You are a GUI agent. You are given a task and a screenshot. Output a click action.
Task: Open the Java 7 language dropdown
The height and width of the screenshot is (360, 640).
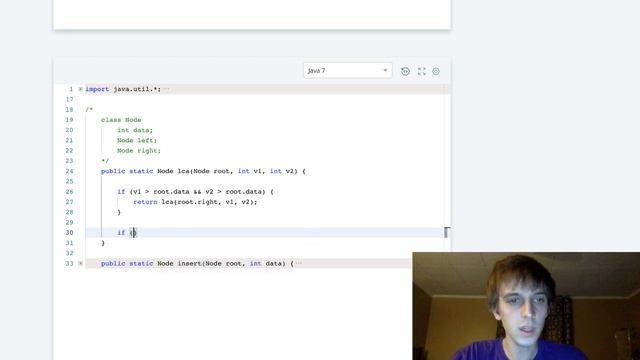click(347, 71)
